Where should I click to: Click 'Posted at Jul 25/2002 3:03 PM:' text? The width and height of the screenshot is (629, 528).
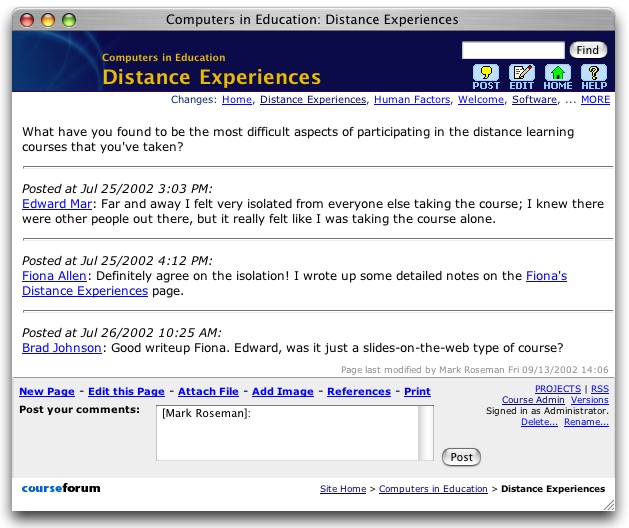(x=117, y=189)
